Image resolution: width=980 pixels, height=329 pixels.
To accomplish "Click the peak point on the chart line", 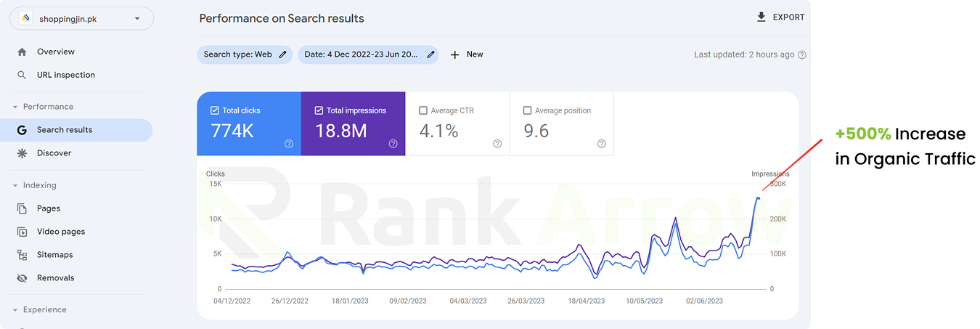I will pos(757,198).
